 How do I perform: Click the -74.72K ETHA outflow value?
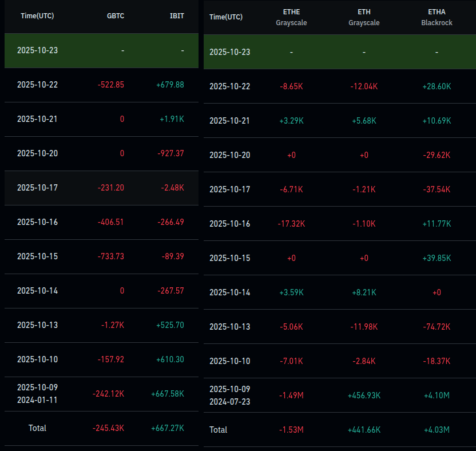(x=437, y=326)
